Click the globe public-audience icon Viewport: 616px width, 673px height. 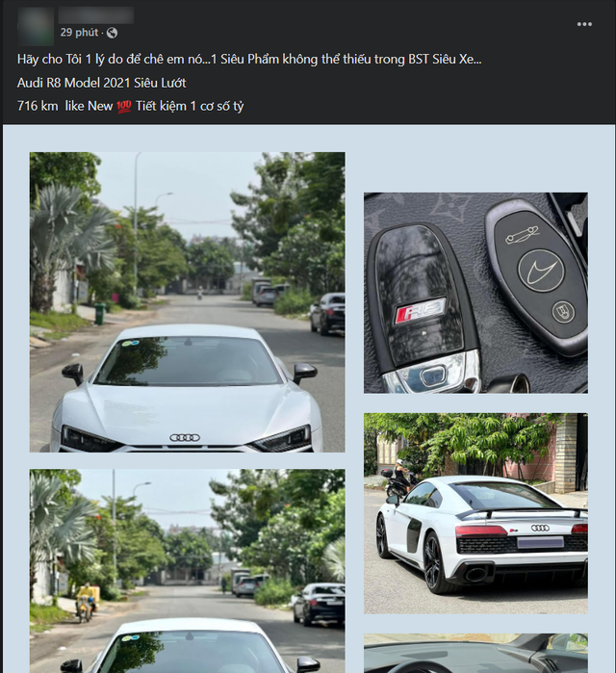click(112, 33)
